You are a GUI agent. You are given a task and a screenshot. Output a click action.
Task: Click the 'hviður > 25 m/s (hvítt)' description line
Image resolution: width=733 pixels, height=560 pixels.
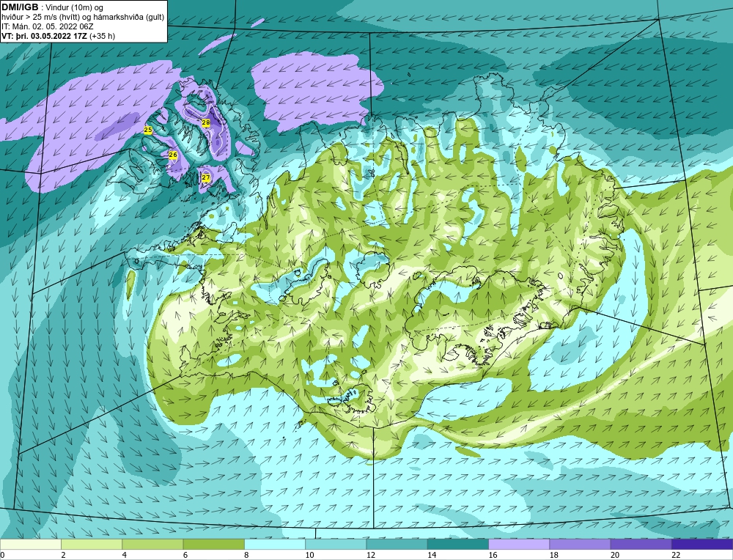pyautogui.click(x=83, y=18)
